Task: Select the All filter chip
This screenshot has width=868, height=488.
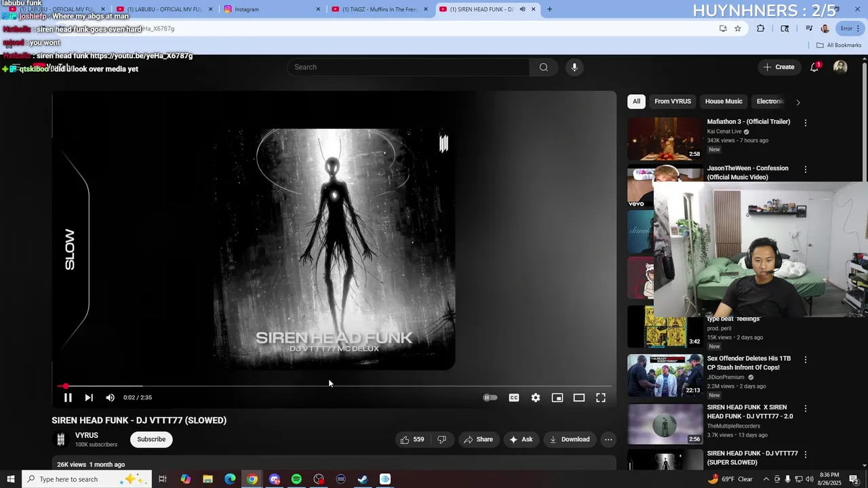Action: pos(636,102)
